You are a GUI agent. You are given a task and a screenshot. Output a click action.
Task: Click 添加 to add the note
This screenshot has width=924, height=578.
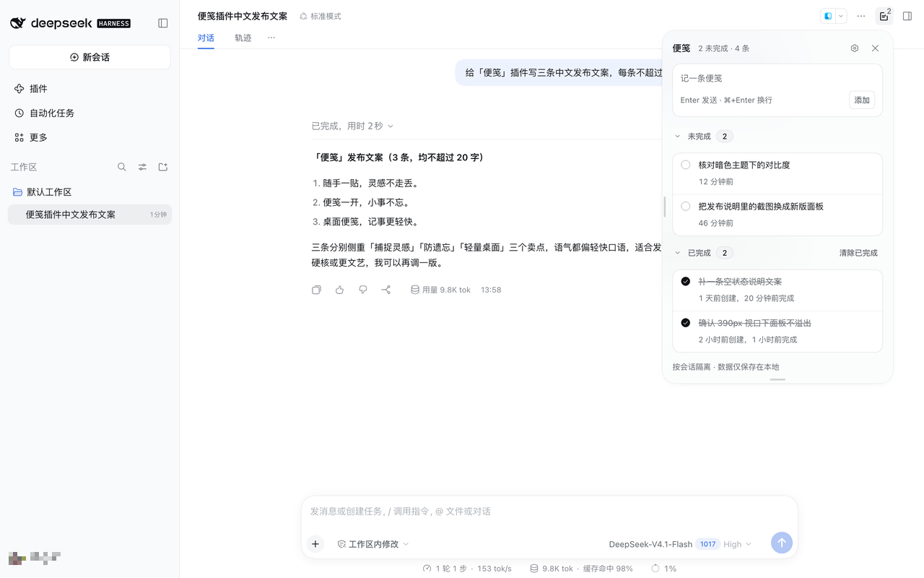click(862, 100)
